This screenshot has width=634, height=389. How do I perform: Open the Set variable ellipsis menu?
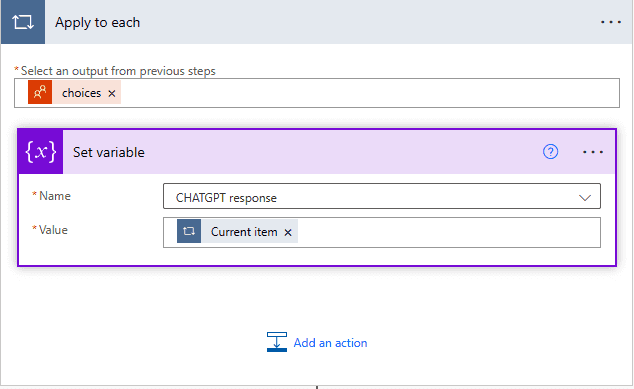[x=593, y=152]
